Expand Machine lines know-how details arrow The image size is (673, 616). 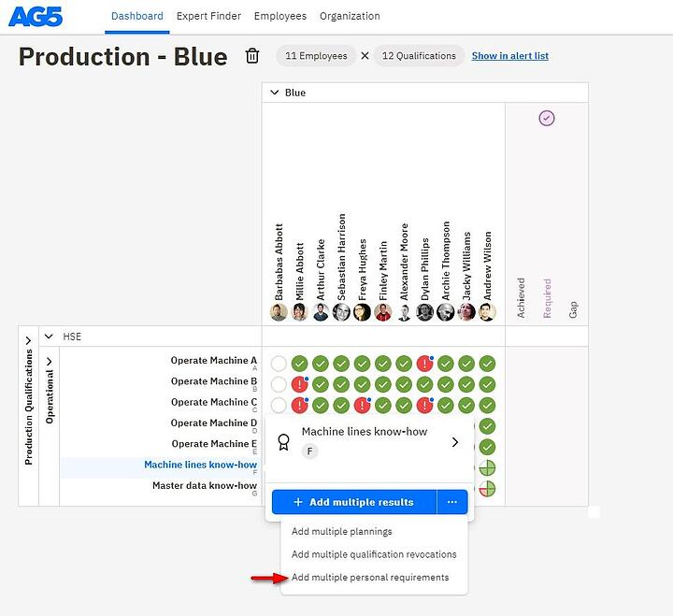tap(455, 441)
